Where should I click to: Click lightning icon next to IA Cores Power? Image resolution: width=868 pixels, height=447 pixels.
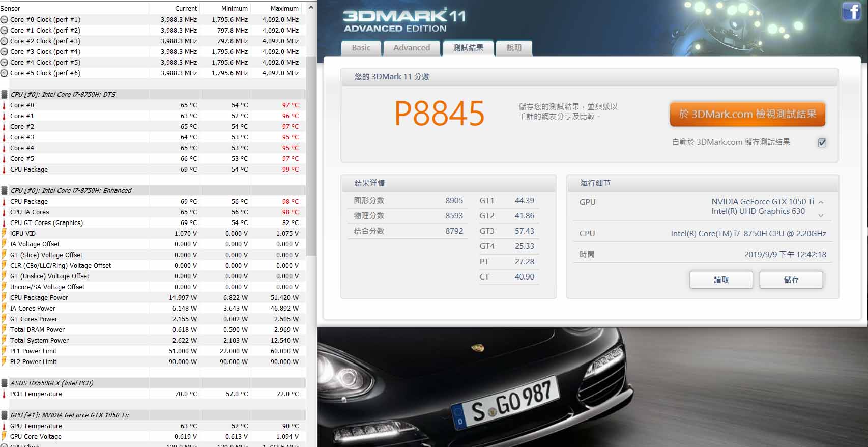[4, 309]
